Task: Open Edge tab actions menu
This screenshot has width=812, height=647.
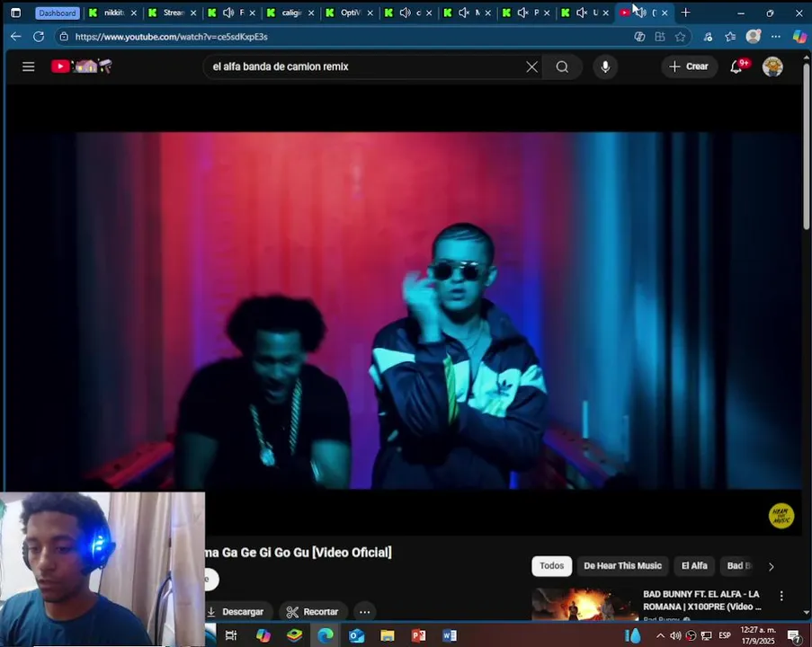Action: (x=16, y=13)
